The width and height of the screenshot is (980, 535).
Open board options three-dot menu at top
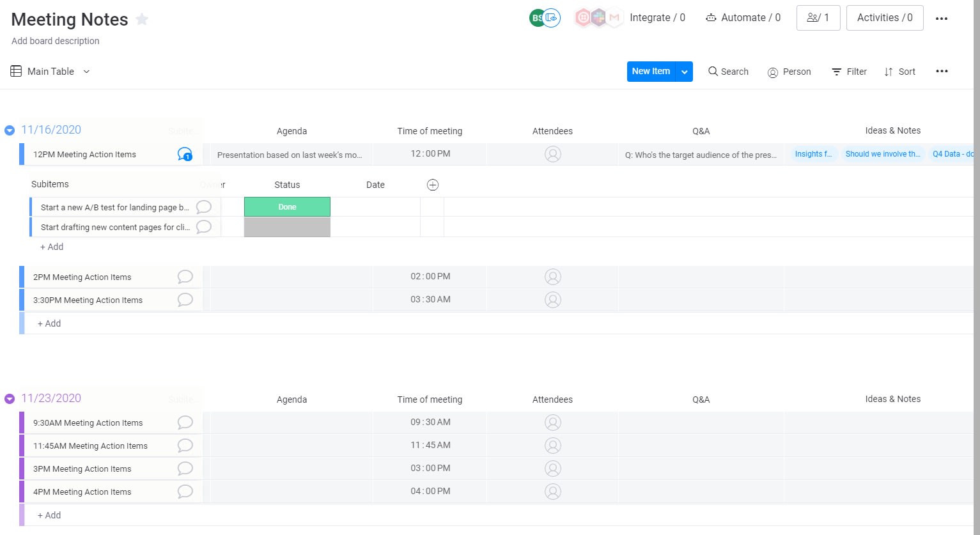point(941,19)
